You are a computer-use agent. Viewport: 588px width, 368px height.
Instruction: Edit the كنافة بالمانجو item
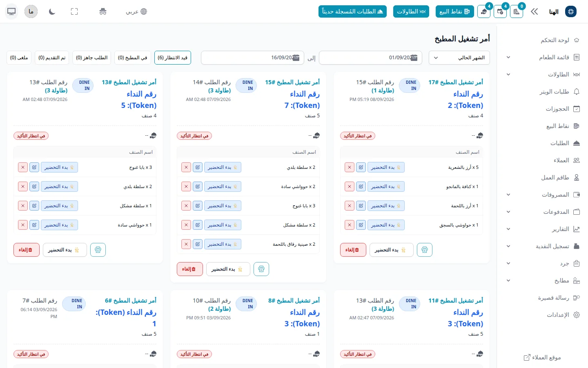pos(361,186)
